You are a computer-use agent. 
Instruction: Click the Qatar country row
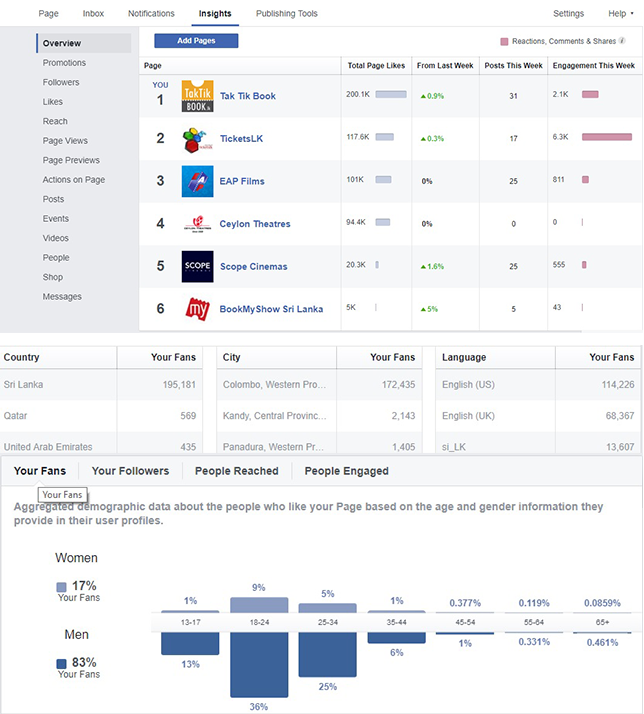click(101, 416)
